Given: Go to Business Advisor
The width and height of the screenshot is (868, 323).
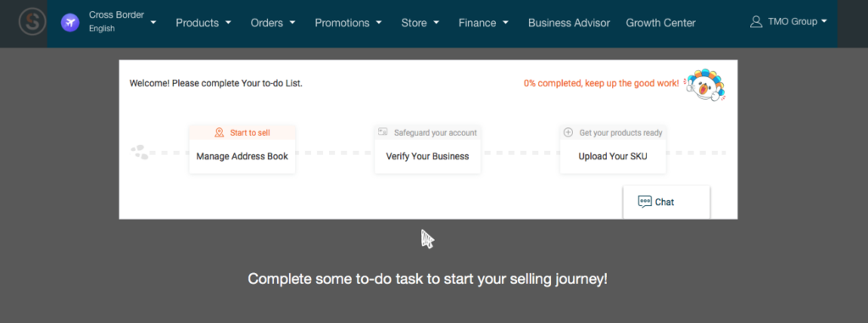Looking at the screenshot, I should click(x=569, y=23).
